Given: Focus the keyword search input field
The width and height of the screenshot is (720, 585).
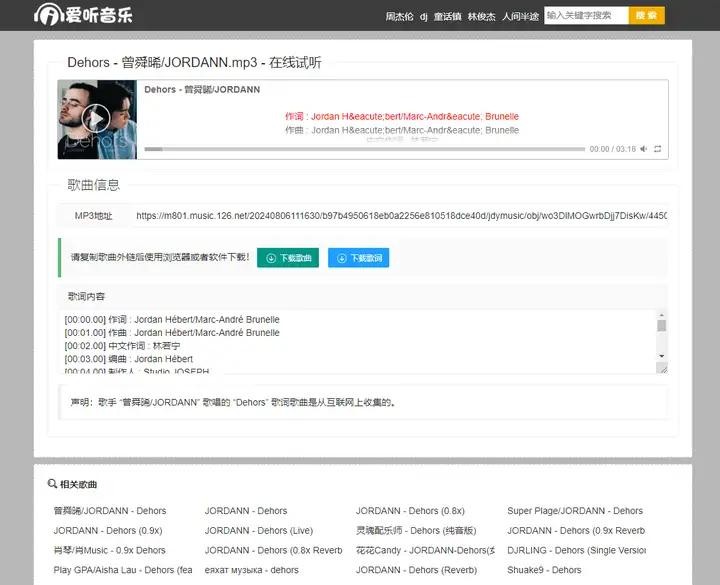Looking at the screenshot, I should [x=585, y=15].
